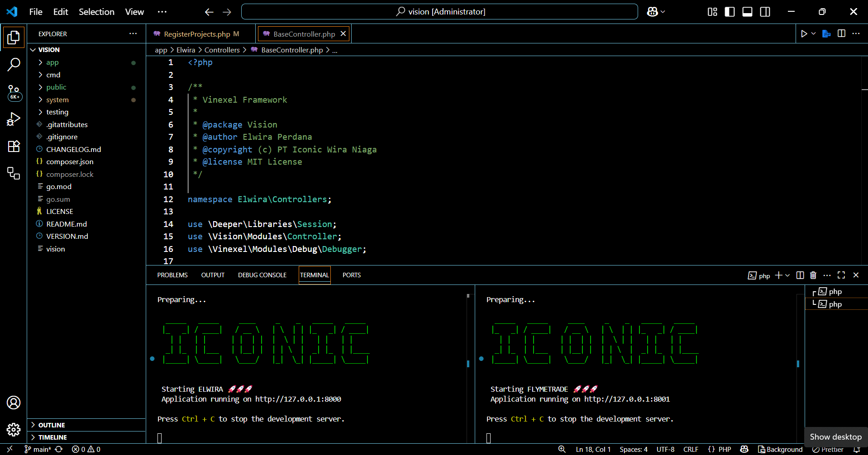Expand the testing folder

[x=57, y=112]
